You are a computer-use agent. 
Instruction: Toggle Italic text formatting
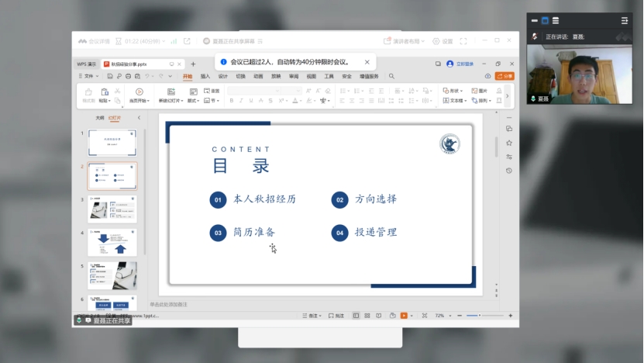[x=240, y=101]
